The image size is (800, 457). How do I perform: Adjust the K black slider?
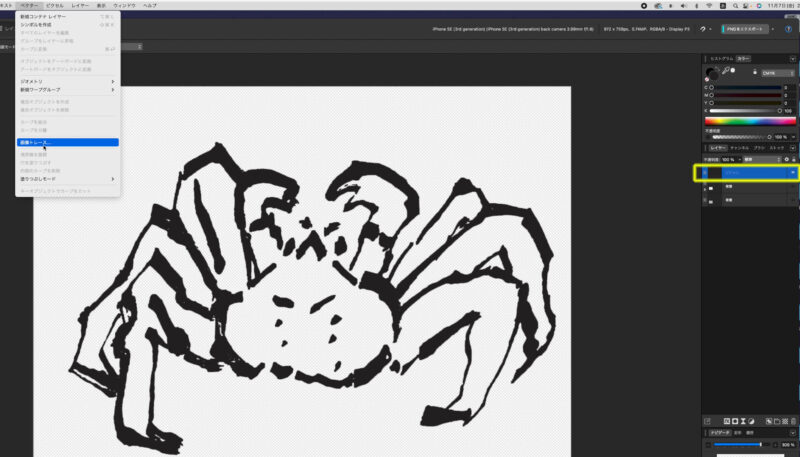click(747, 111)
